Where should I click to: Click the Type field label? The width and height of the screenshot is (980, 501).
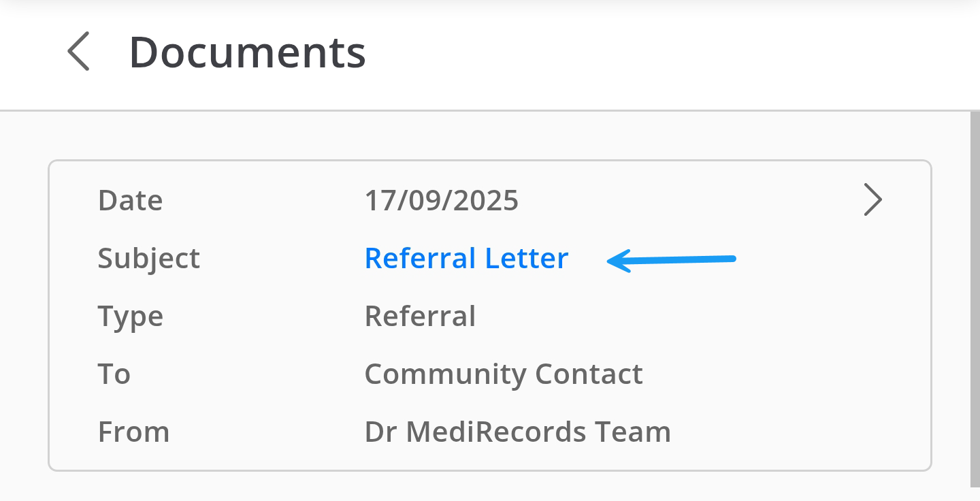pos(130,317)
